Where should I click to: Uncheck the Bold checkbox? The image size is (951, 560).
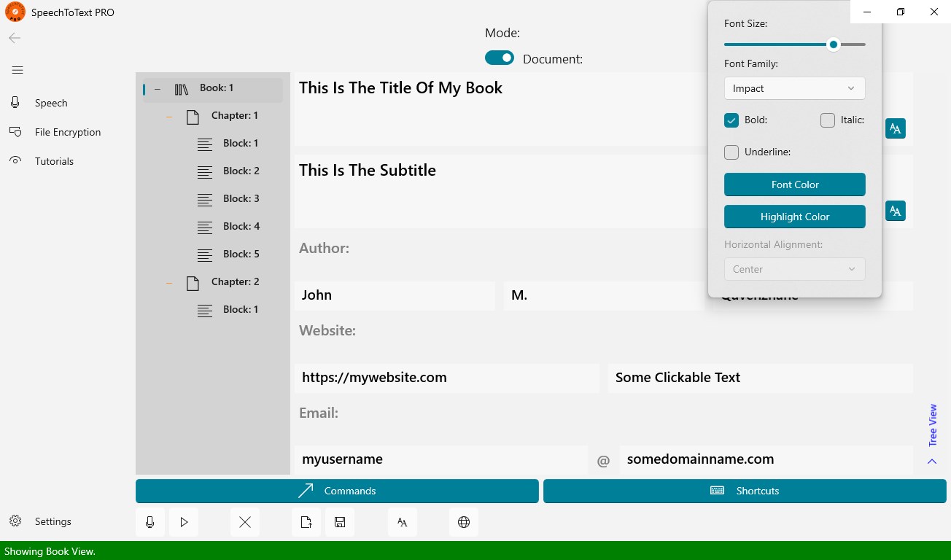(731, 120)
